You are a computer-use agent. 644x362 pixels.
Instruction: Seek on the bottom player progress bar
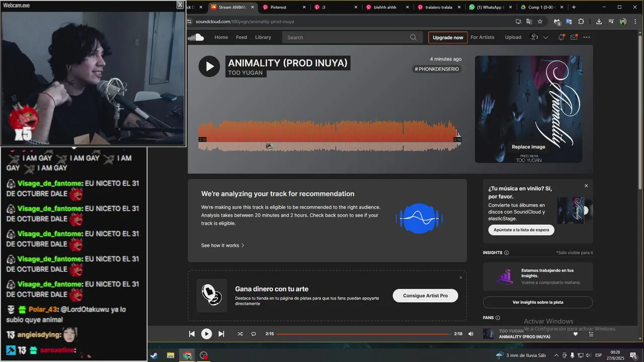[363, 334]
